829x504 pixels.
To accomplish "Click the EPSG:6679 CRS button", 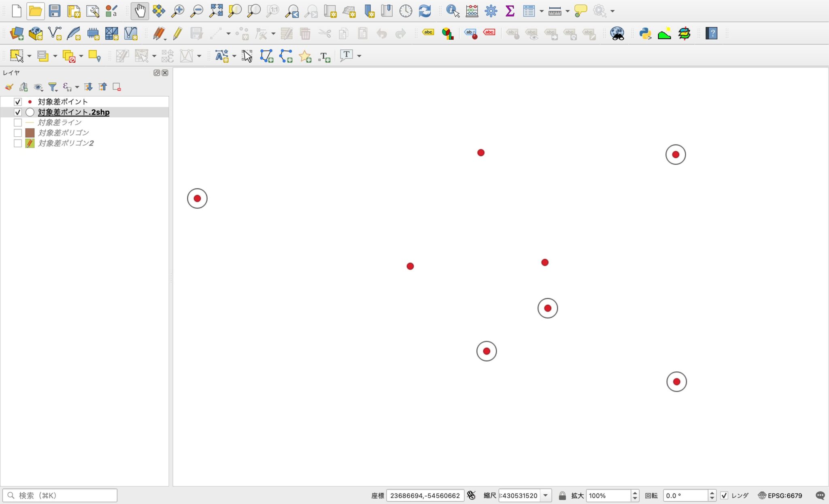I will [780, 496].
